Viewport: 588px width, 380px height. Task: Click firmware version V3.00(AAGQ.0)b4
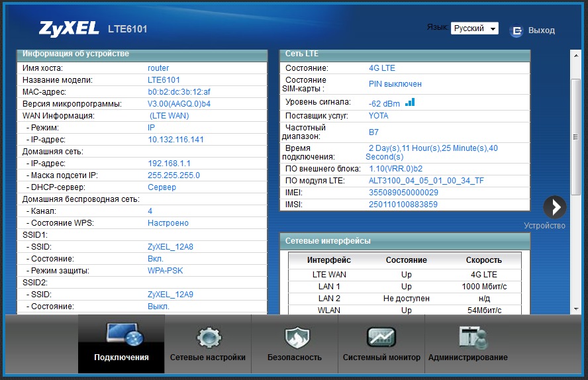179,104
